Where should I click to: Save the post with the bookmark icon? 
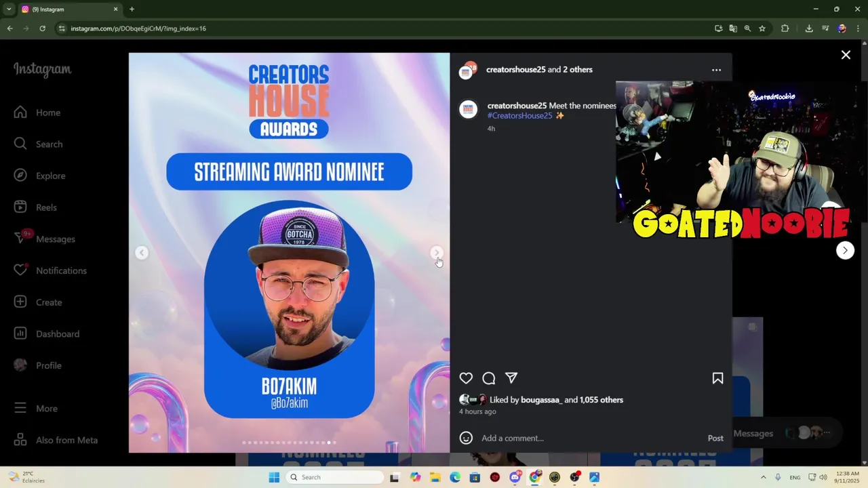(717, 378)
